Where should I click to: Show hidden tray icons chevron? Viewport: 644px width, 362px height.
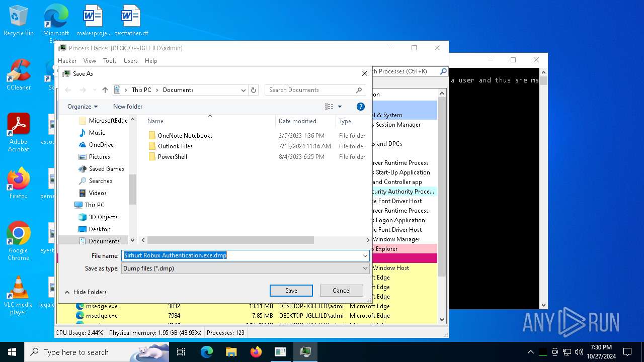[530, 352]
